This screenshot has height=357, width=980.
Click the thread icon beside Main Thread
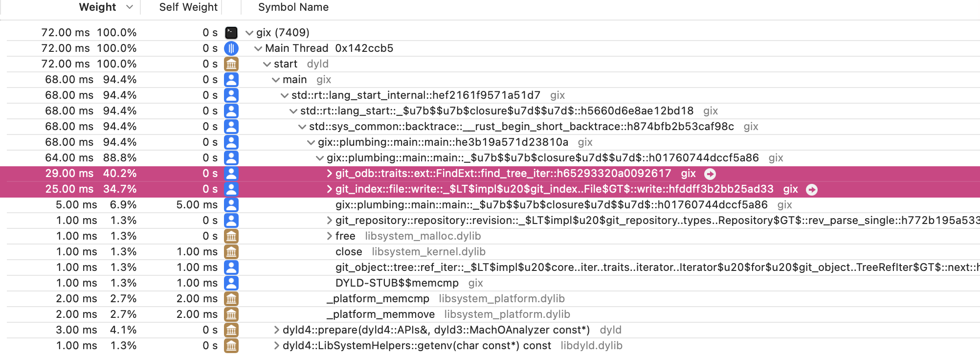coord(231,48)
